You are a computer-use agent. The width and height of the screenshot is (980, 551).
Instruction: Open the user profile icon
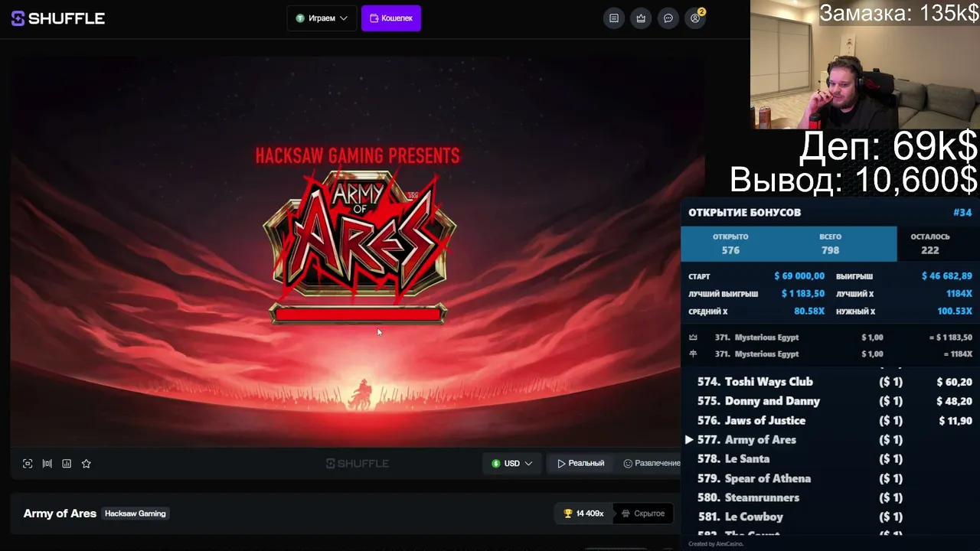coord(695,18)
